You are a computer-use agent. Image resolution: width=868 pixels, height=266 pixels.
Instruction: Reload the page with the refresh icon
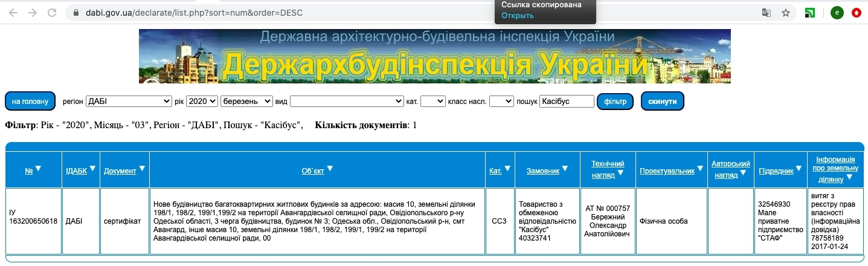click(x=52, y=12)
